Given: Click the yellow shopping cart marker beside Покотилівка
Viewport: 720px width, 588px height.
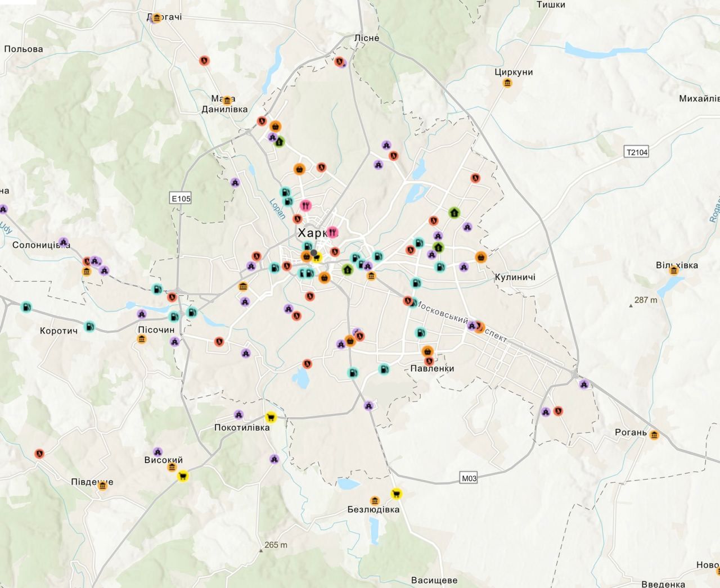Looking at the screenshot, I should (271, 417).
